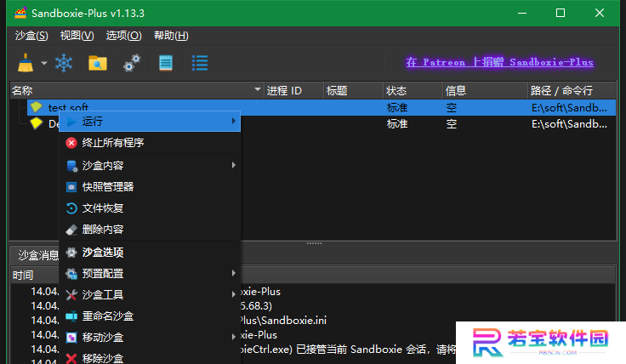The height and width of the screenshot is (364, 626).
Task: Open settings via the gears toolbar icon
Action: tap(132, 63)
